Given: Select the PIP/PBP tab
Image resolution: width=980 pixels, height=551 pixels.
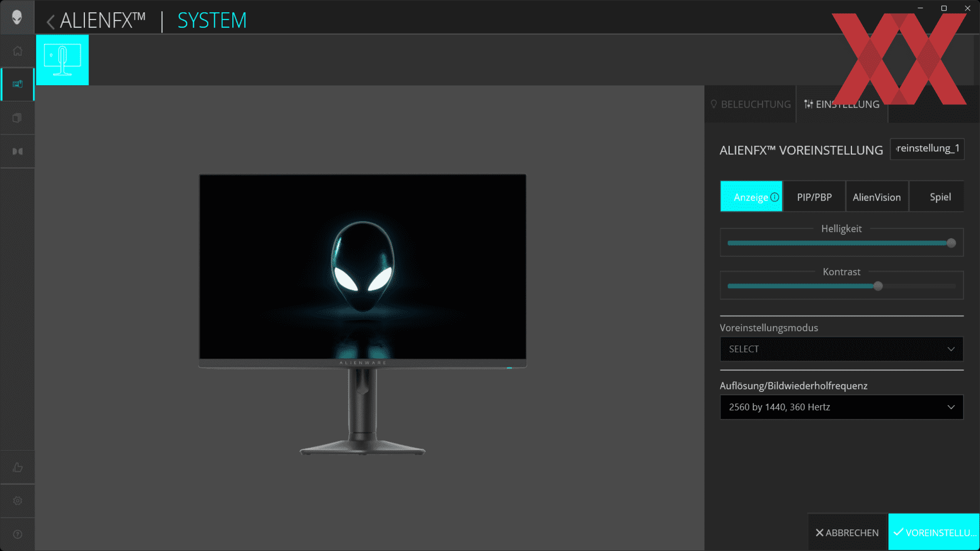Looking at the screenshot, I should [x=814, y=196].
